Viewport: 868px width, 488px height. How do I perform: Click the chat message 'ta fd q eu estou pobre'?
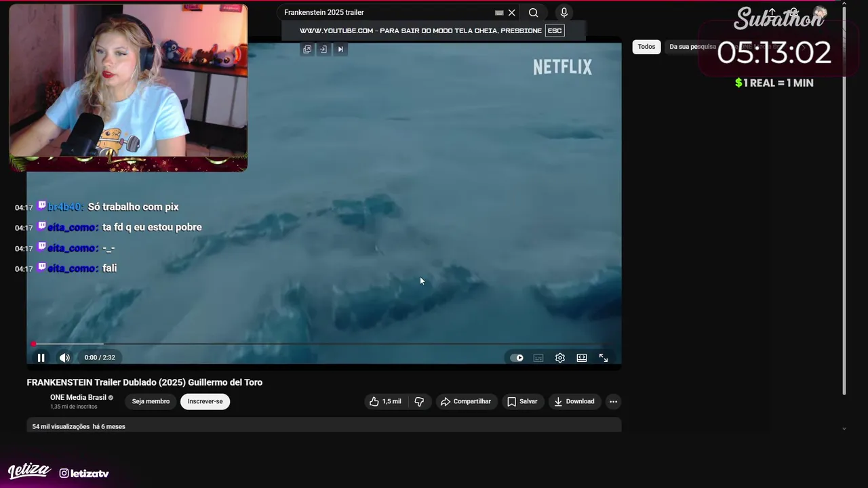152,227
